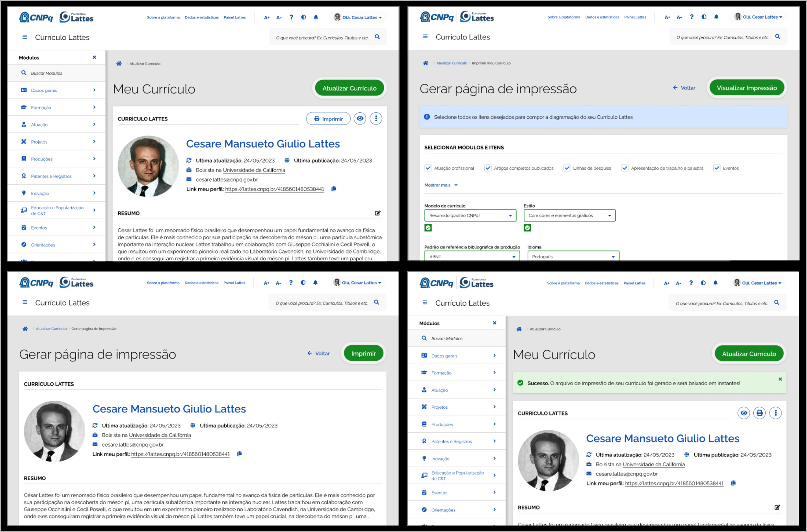The height and width of the screenshot is (532, 807).
Task: Click green check icon under Modelo de currículo
Action: click(428, 228)
